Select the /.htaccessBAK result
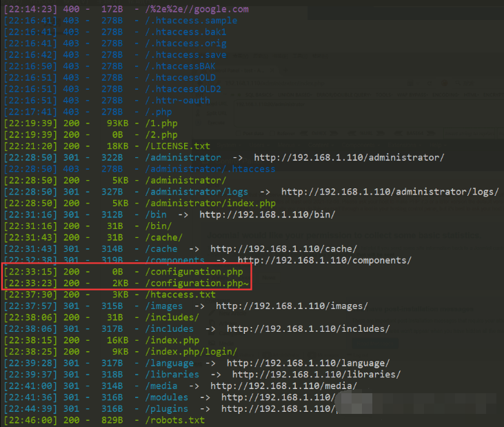Image resolution: width=504 pixels, height=427 pixels. click(x=180, y=66)
